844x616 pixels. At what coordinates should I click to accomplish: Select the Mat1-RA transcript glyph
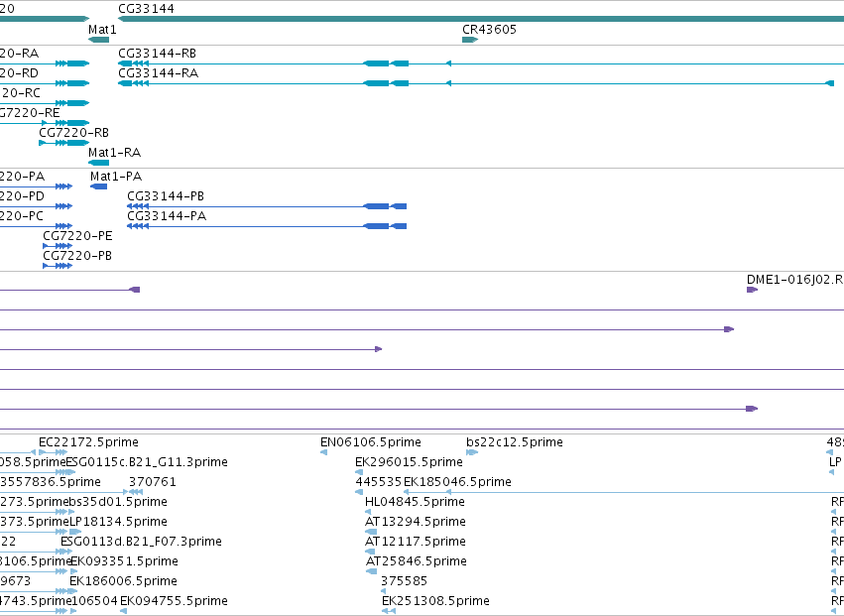point(98,163)
